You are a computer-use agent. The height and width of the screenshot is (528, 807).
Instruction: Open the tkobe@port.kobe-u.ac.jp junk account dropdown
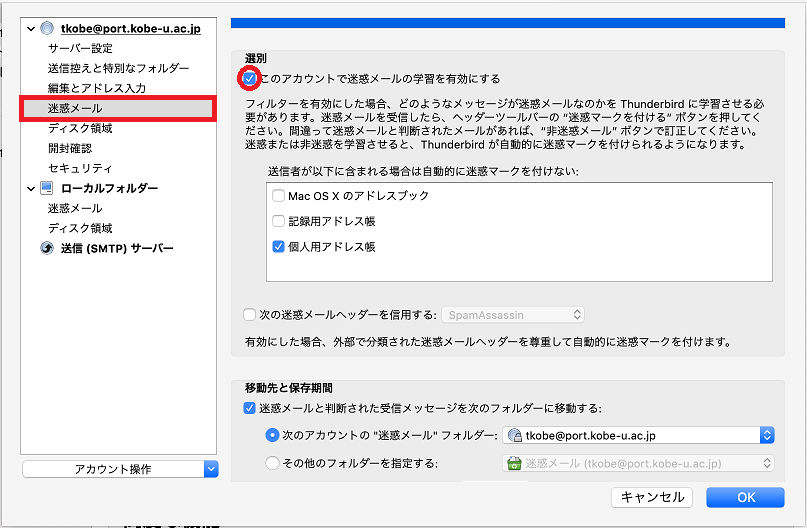pos(638,435)
